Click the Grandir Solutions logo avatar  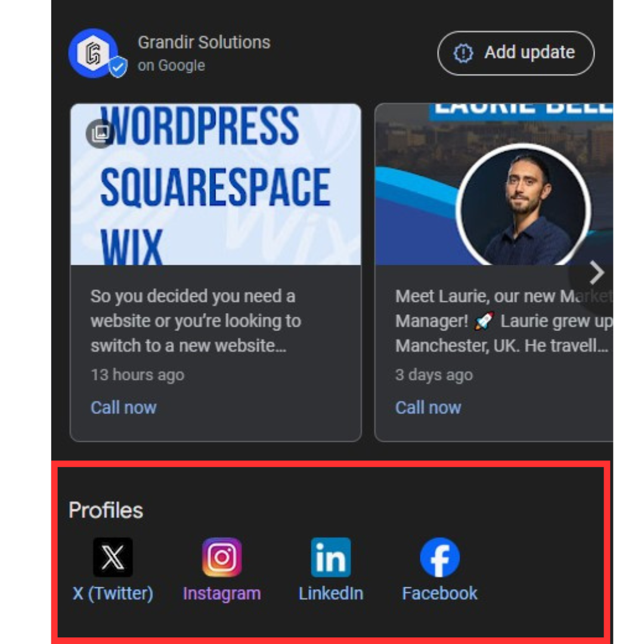point(94,53)
